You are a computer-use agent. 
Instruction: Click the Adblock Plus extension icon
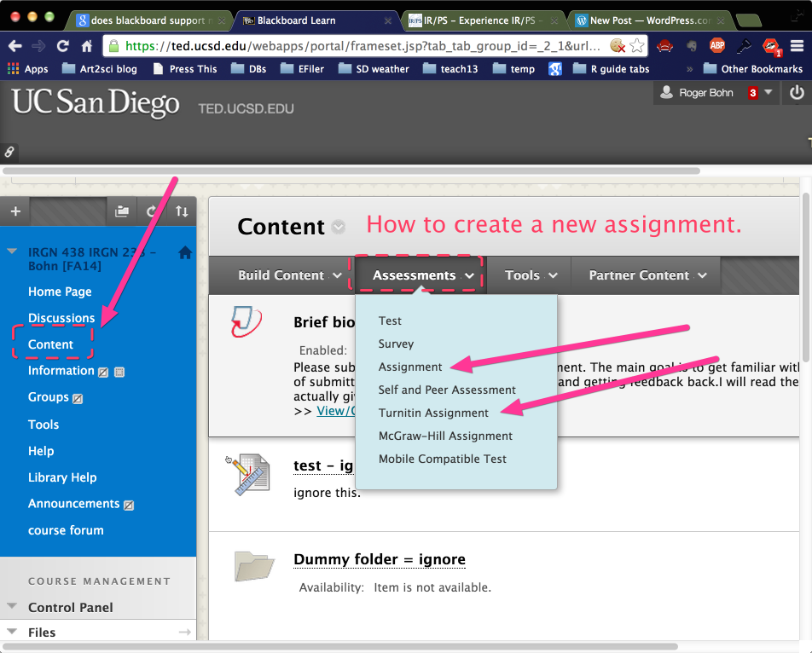[x=717, y=46]
